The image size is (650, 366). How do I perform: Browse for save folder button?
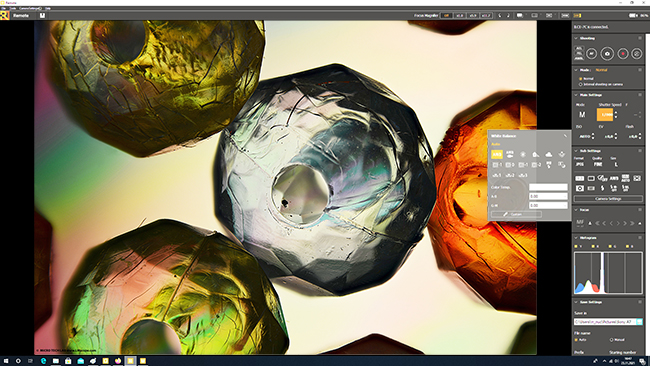coord(639,322)
